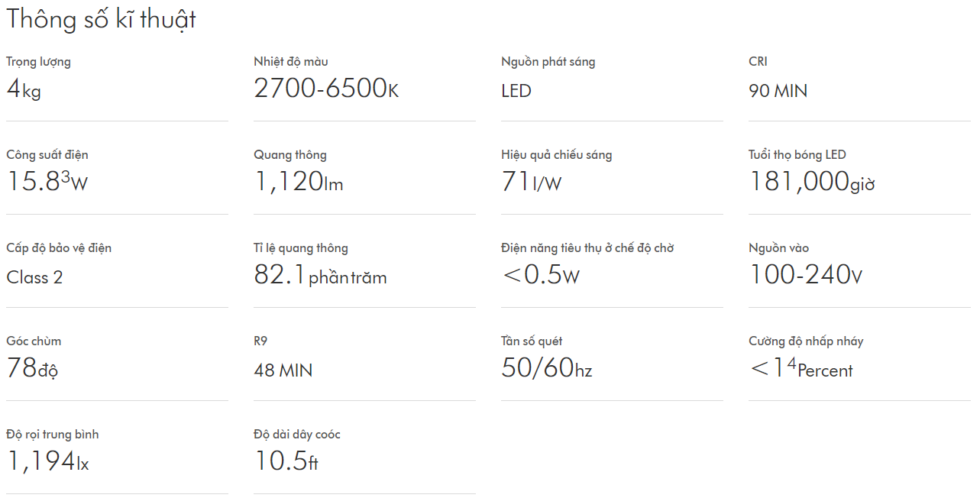
Task: Click the CRI value "90 MIN"
Action: (x=778, y=91)
